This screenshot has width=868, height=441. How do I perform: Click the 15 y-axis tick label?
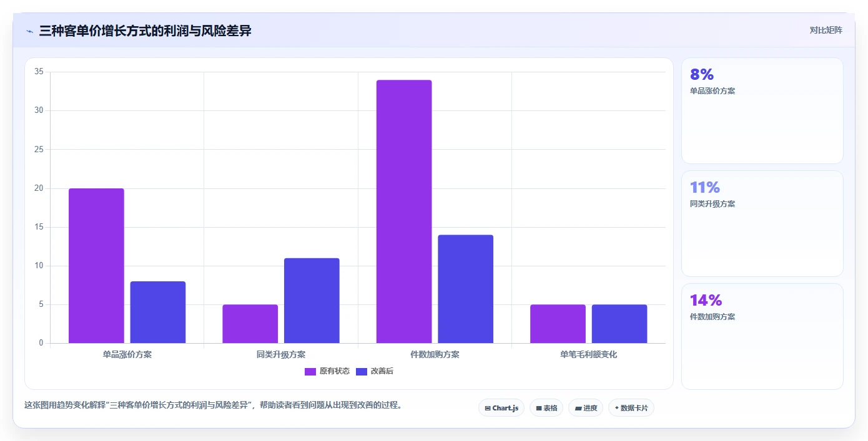click(x=39, y=227)
